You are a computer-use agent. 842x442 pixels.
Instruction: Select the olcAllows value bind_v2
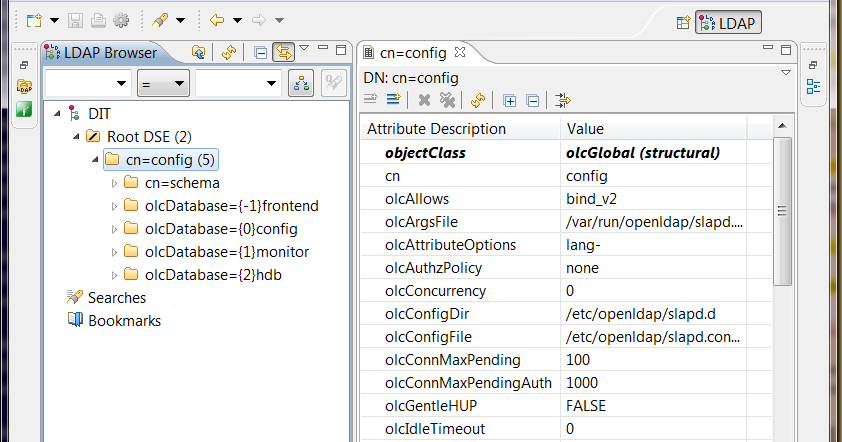[x=591, y=199]
